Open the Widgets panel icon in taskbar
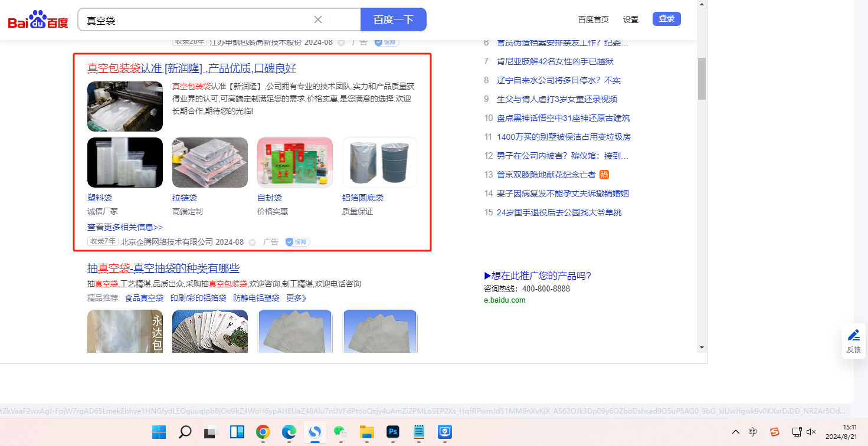This screenshot has height=446, width=868. click(237, 432)
